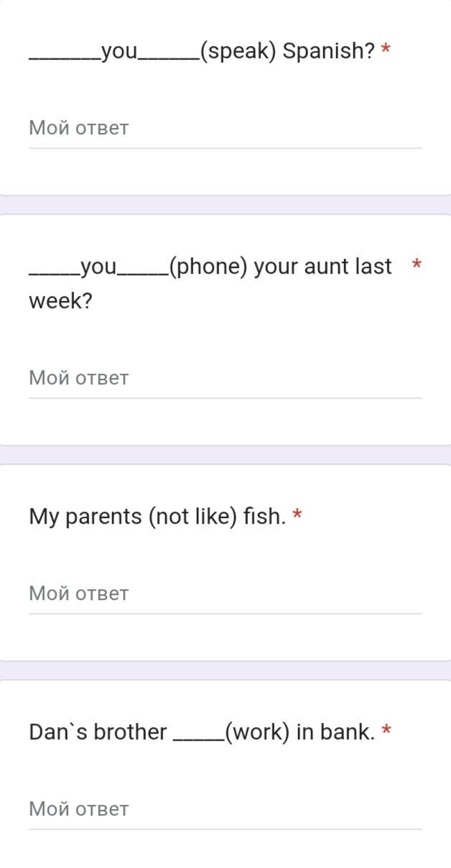Screen dimensions: 451x868
Task: Click the red asterisk beside the aunt question
Action: (417, 265)
